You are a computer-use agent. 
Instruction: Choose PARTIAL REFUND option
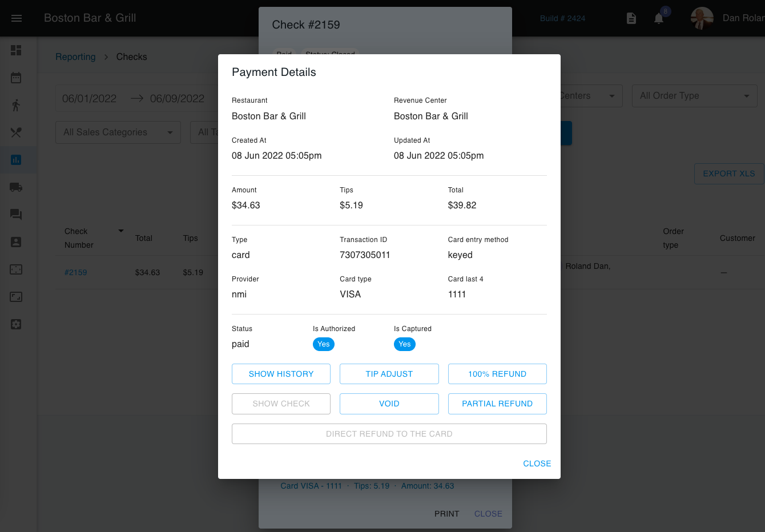(x=497, y=404)
